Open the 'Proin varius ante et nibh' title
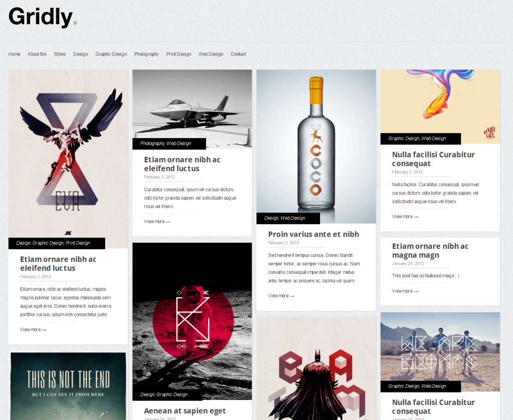Image resolution: width=513 pixels, height=420 pixels. click(x=314, y=234)
